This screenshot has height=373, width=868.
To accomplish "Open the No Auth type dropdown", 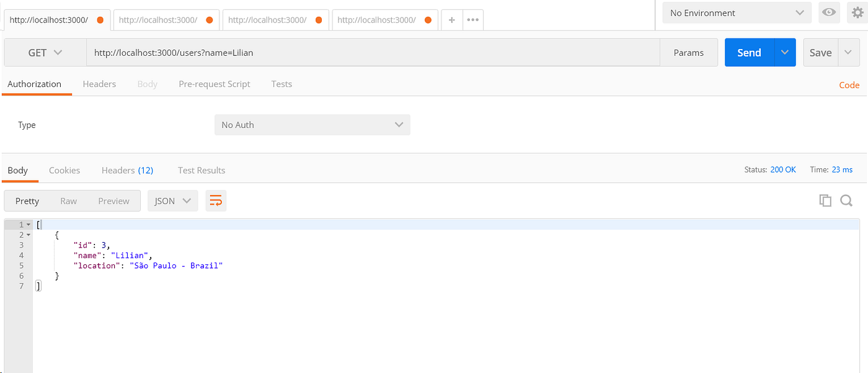I will (312, 125).
